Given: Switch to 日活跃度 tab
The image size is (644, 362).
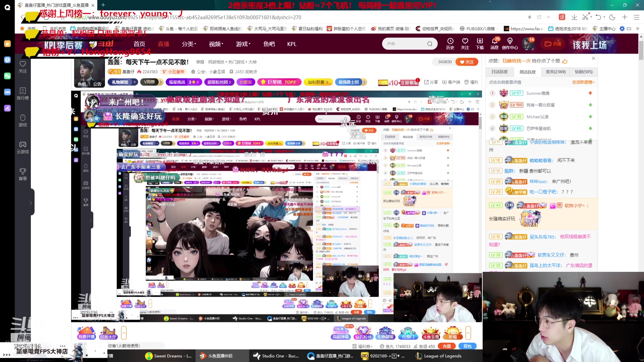Looking at the screenshot, I should click(499, 72).
